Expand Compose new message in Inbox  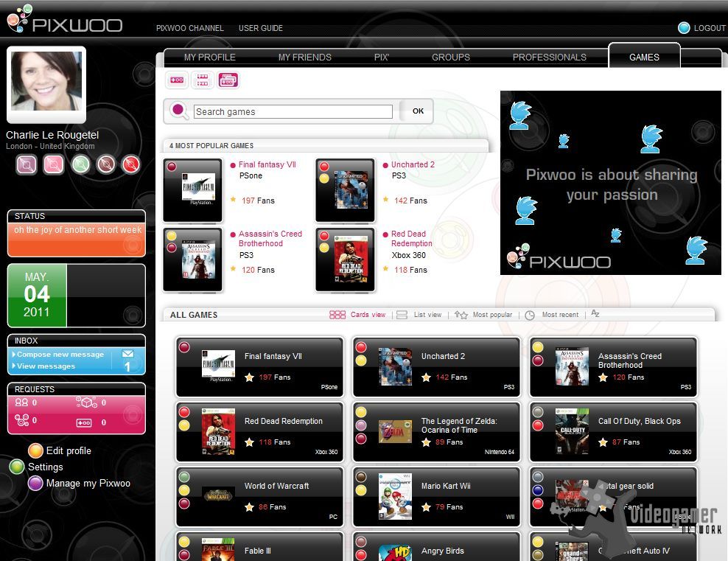60,355
